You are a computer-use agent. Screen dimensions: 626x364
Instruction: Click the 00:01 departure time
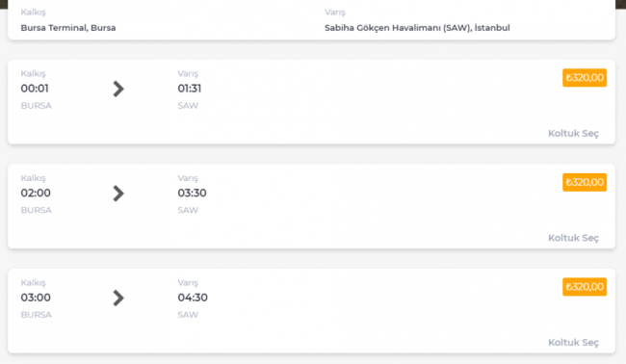pyautogui.click(x=35, y=89)
